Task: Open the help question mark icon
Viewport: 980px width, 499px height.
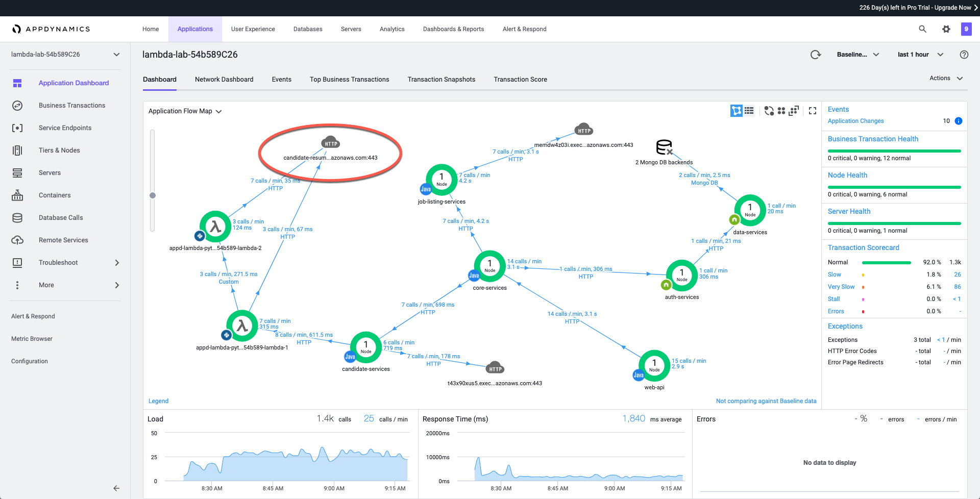Action: [x=964, y=55]
